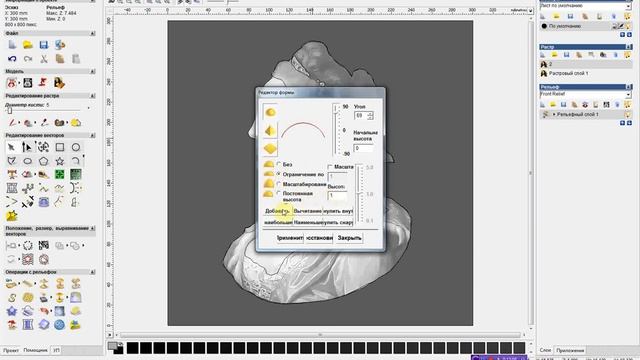Click the undo arrow icon
The image size is (640, 360).
pyautogui.click(x=12, y=59)
